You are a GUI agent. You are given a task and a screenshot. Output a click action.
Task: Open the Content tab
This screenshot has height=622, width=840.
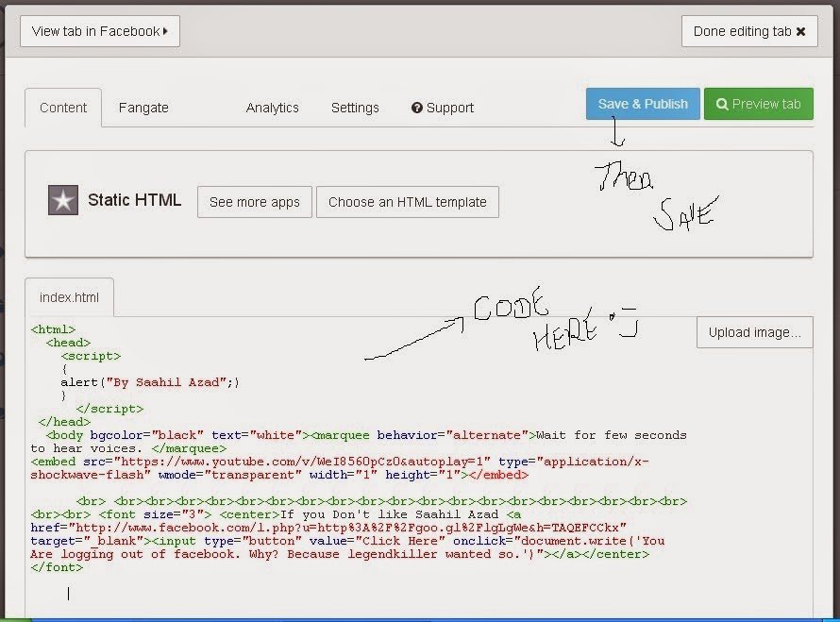coord(63,108)
